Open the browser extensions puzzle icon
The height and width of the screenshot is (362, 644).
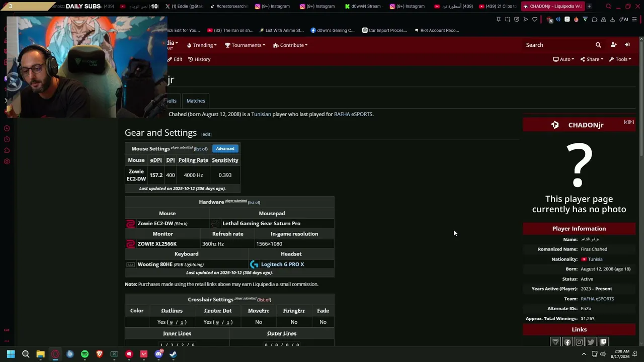click(x=594, y=20)
